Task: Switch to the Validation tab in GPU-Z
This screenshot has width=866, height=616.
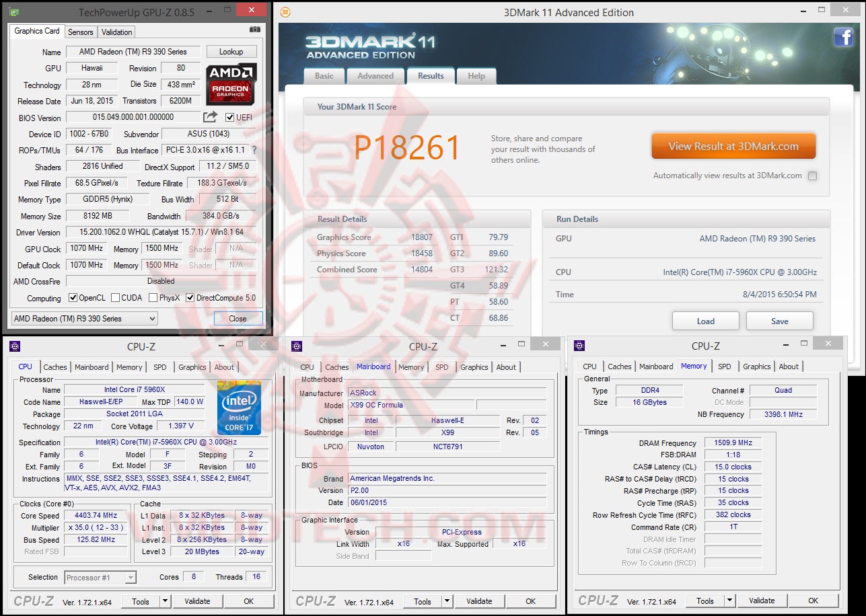Action: [x=117, y=32]
